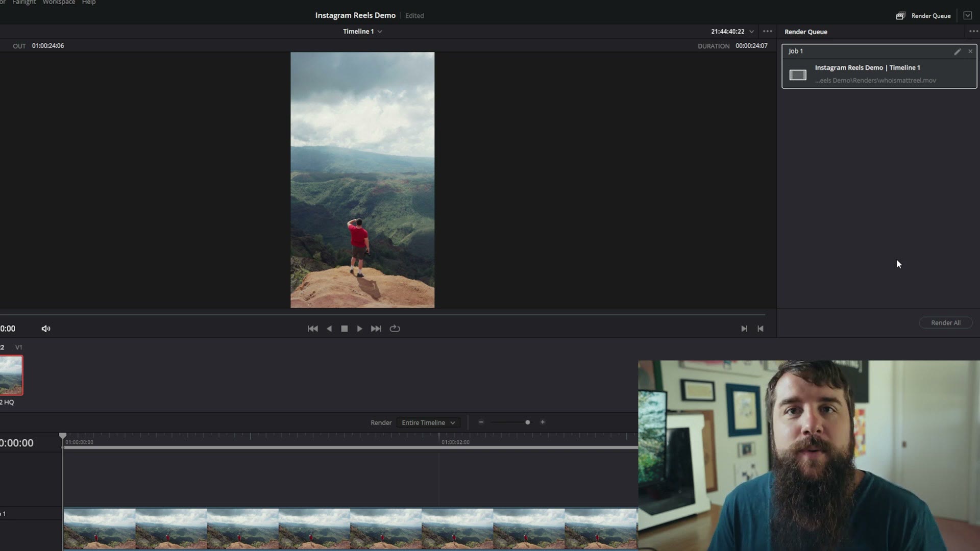
Task: Go to the next clip marker button
Action: click(x=744, y=329)
